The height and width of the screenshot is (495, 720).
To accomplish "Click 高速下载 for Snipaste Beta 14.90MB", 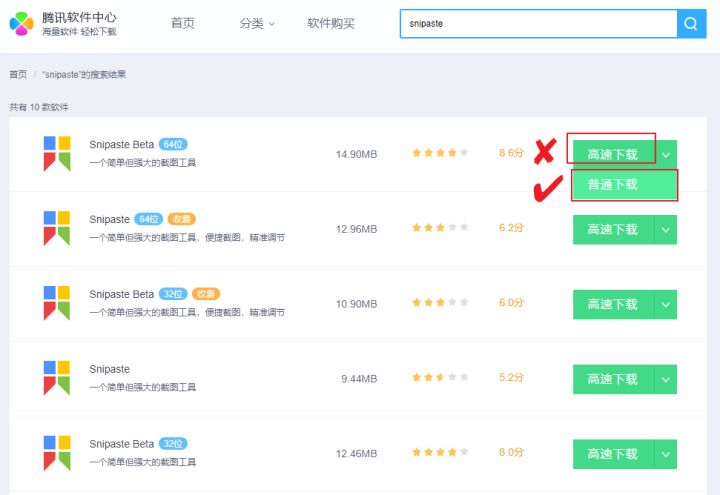I will (613, 155).
